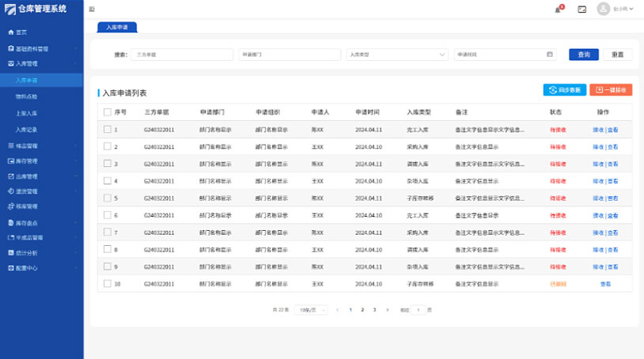Click the 同步数据 sync button
644x359 pixels.
pyautogui.click(x=564, y=90)
